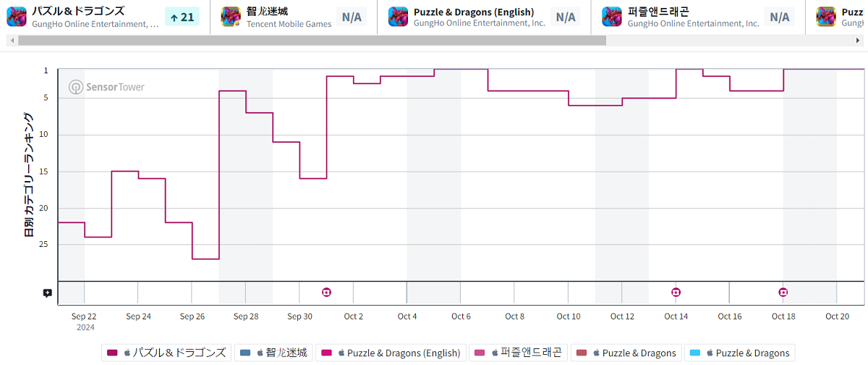The width and height of the screenshot is (868, 365).
Task: Open the Tencent Mobile Games publisher link
Action: (x=289, y=24)
